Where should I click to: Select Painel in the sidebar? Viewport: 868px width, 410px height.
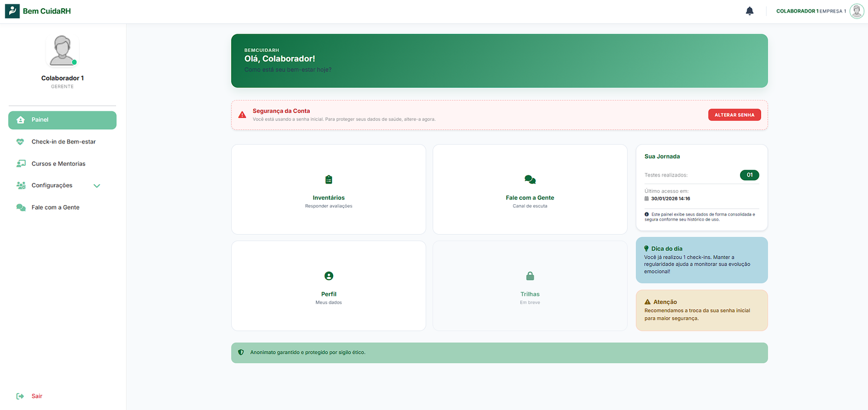pos(62,120)
